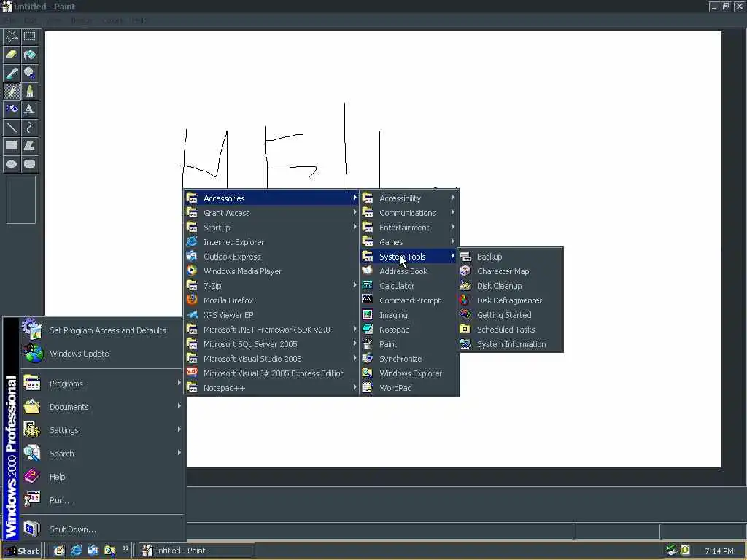Open Scheduled Tasks from System Tools
The height and width of the screenshot is (560, 747).
pos(510,330)
